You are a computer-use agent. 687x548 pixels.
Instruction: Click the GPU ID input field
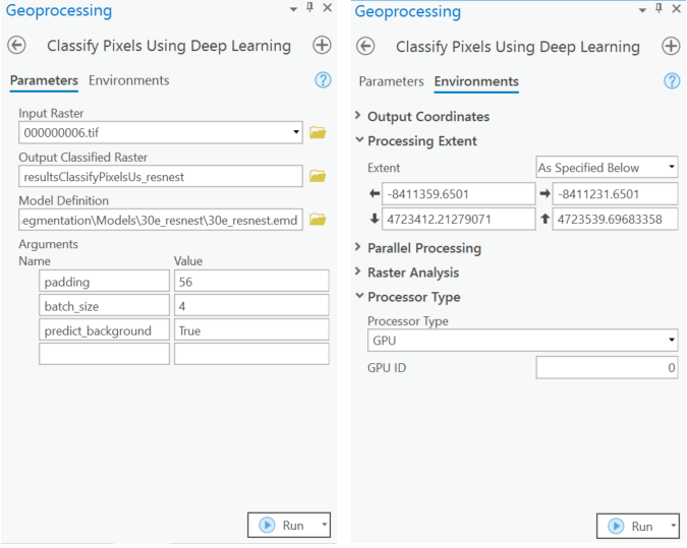click(606, 368)
